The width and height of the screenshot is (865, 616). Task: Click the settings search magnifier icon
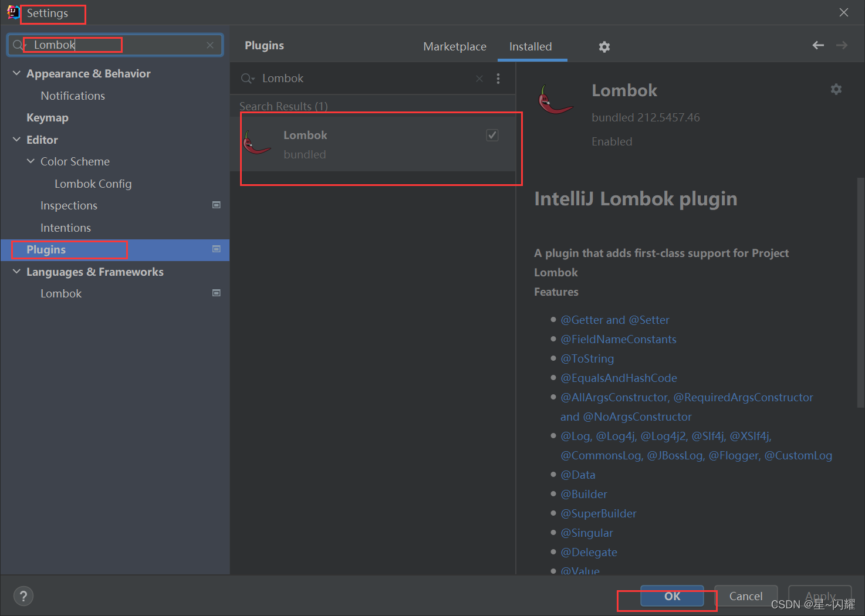click(x=19, y=45)
